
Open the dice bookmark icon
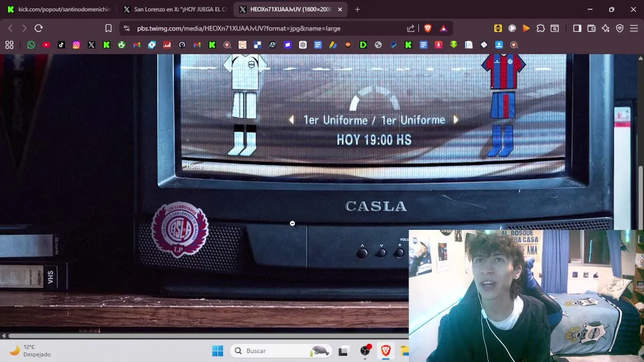point(484,45)
